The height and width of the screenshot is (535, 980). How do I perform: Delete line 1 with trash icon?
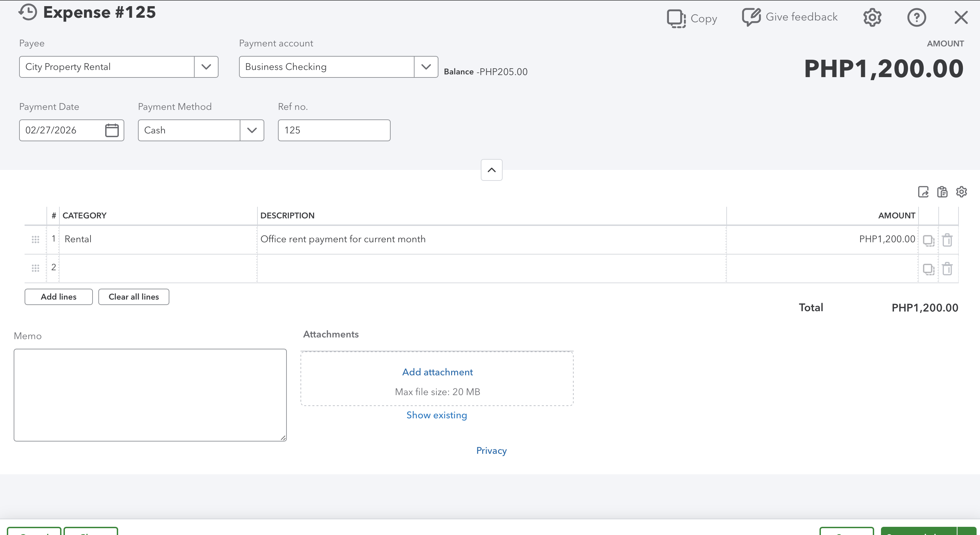click(947, 240)
